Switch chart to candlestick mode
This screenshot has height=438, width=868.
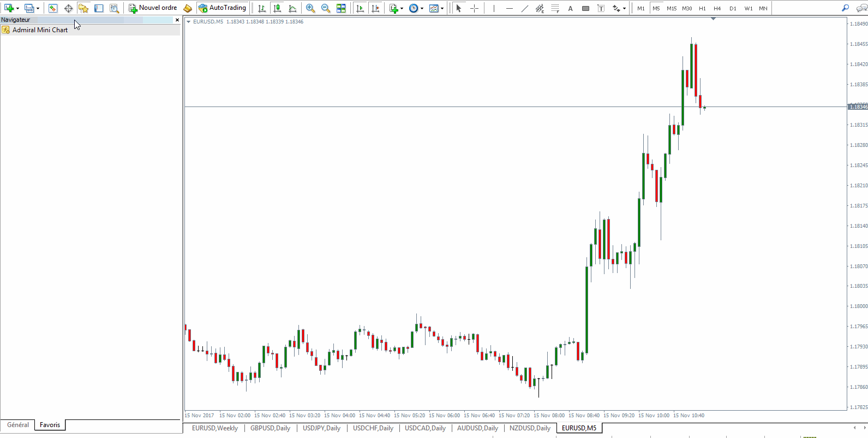(277, 8)
